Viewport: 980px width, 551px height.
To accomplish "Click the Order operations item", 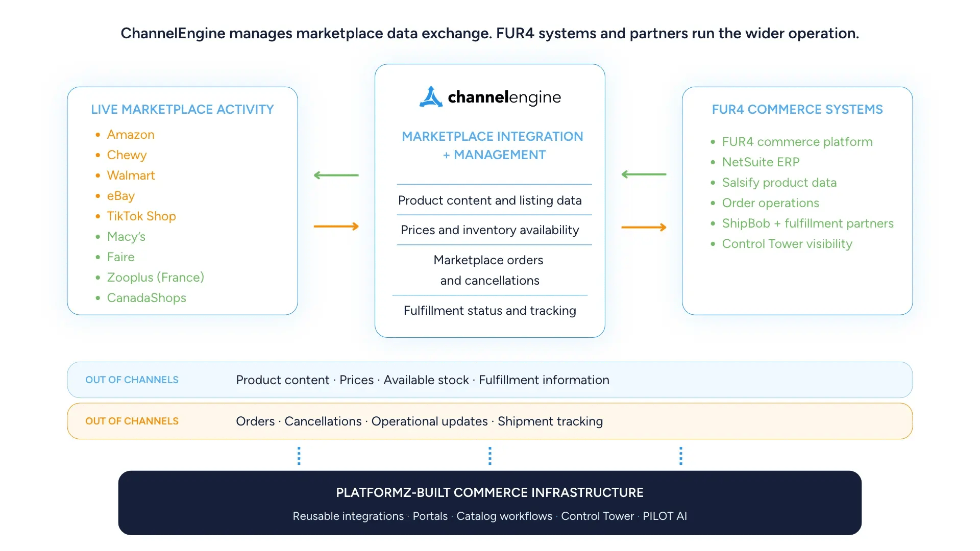I will (770, 203).
